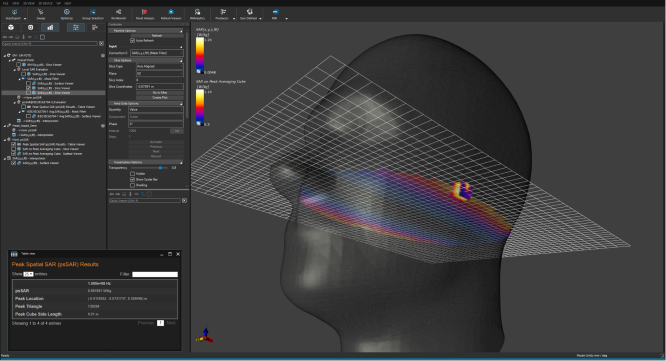Switch to bar chart analysis mode icon
This screenshot has height=361, width=666.
coord(50,27)
